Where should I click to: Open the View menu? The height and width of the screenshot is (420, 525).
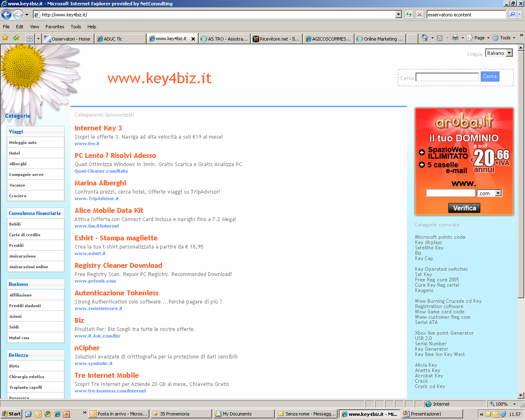(34, 27)
